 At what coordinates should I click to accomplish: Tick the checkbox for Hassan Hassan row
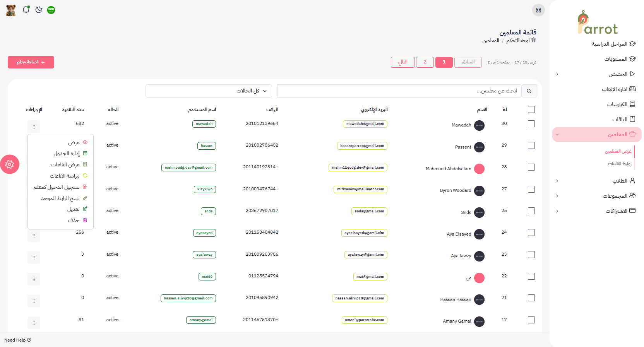coord(531,298)
